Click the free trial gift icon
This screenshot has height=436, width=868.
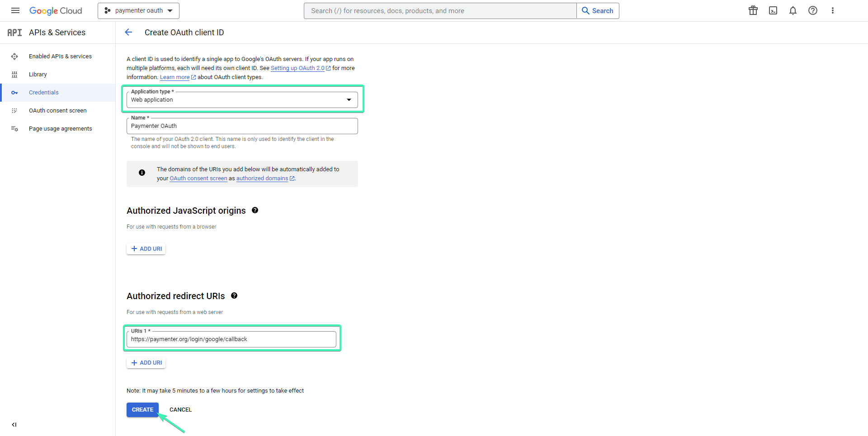point(753,10)
